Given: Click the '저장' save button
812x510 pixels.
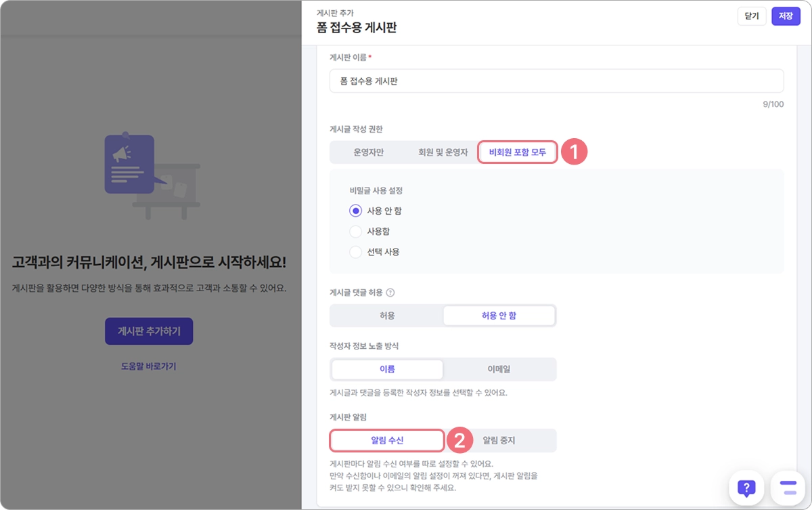Looking at the screenshot, I should tap(786, 16).
